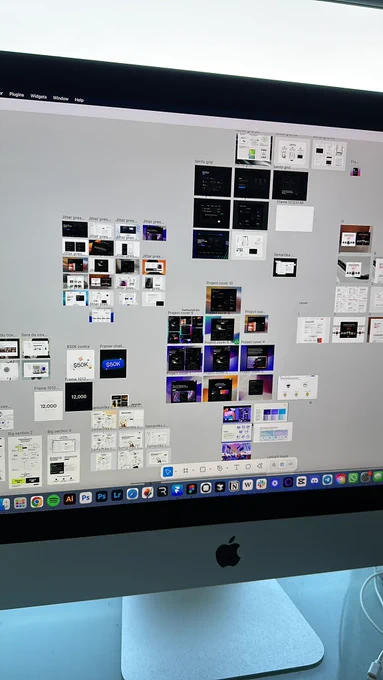
Task: Select the blue $50K 'Framer chall...' frame
Action: [113, 363]
